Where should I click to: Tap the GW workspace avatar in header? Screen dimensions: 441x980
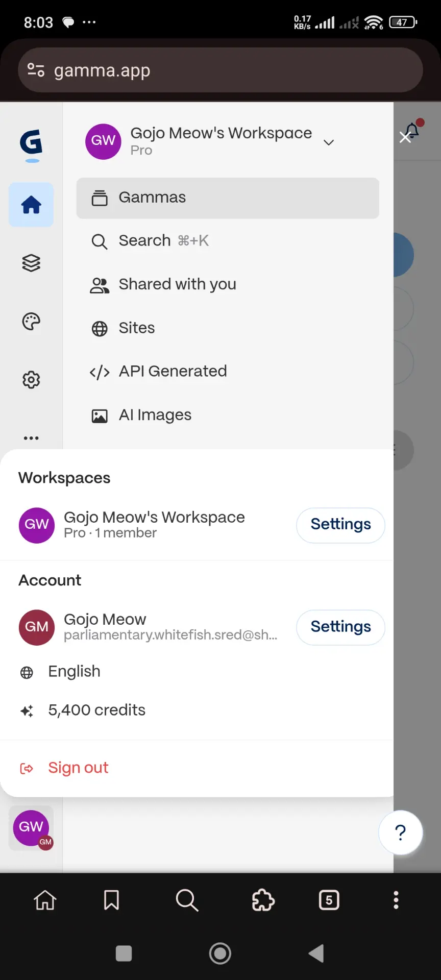pos(103,141)
